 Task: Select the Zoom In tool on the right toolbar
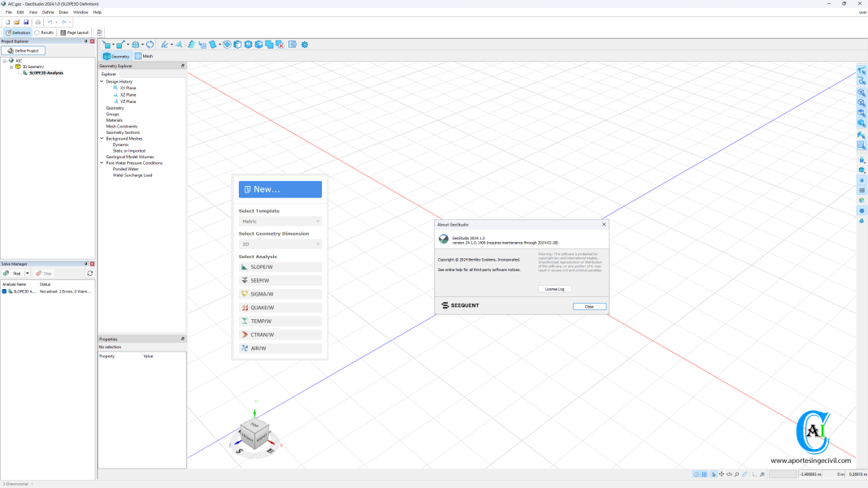click(861, 93)
